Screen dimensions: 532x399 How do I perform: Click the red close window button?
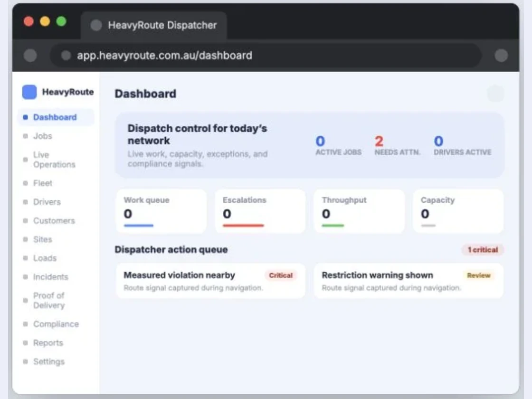point(29,21)
